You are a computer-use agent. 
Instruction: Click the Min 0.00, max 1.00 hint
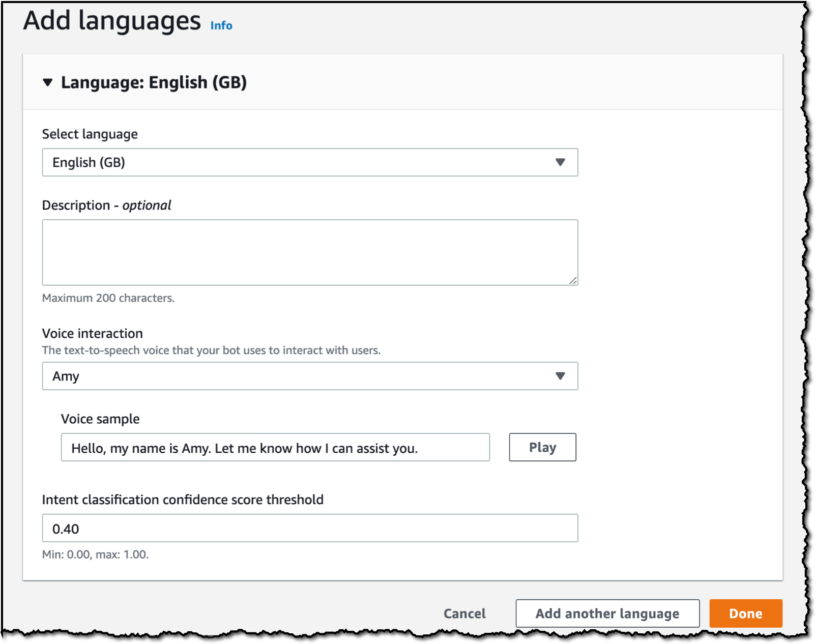(96, 554)
